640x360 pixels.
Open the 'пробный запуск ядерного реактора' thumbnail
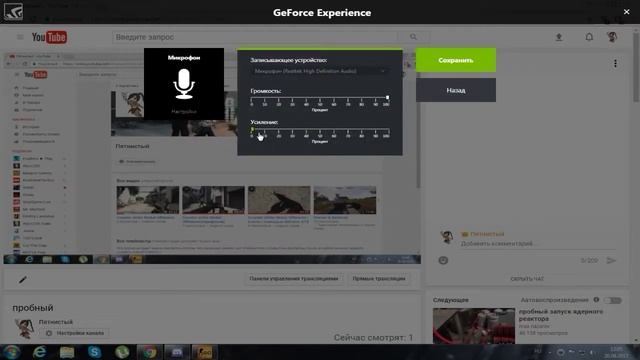473,326
